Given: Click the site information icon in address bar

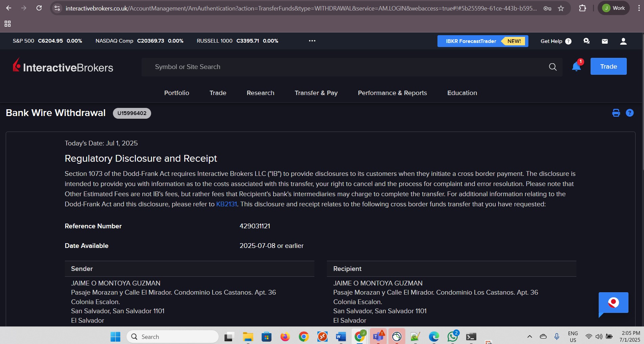Looking at the screenshot, I should tap(57, 8).
